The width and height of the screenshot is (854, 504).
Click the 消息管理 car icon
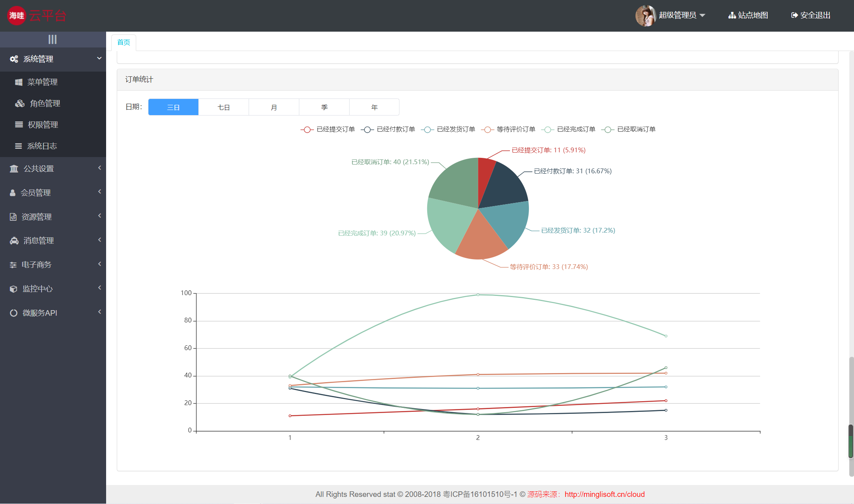(x=14, y=241)
